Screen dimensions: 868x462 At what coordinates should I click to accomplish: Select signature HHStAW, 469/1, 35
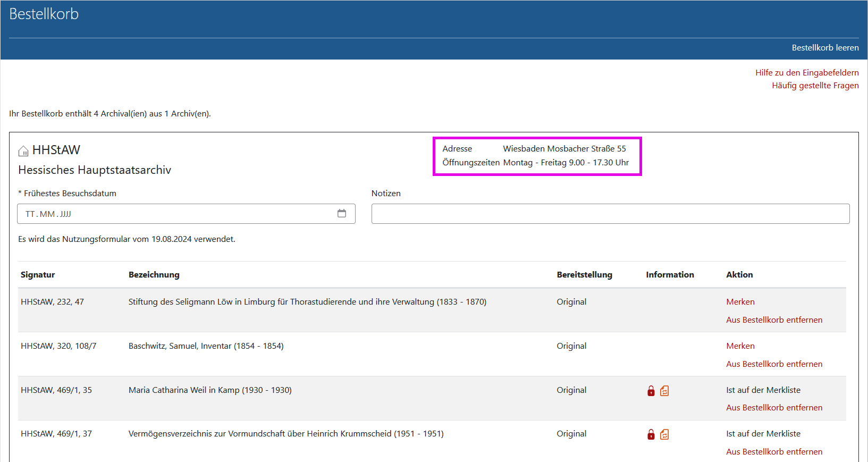(x=56, y=390)
